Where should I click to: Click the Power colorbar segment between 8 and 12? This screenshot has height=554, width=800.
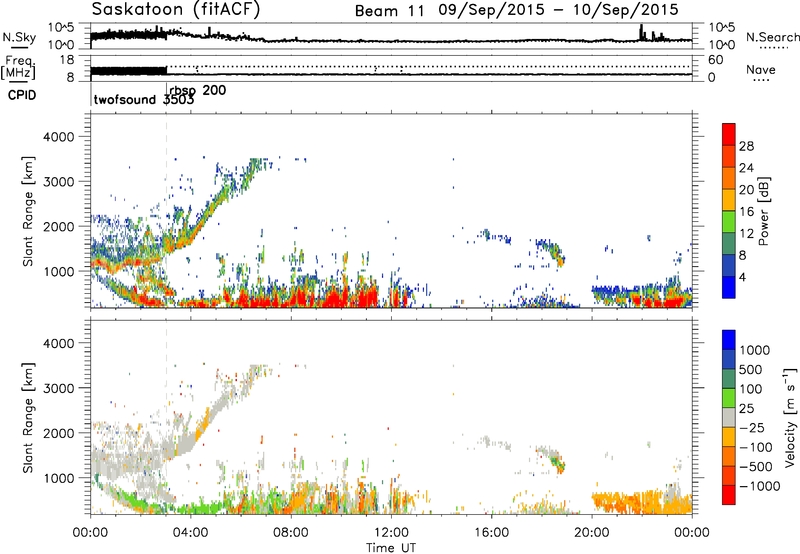point(729,243)
